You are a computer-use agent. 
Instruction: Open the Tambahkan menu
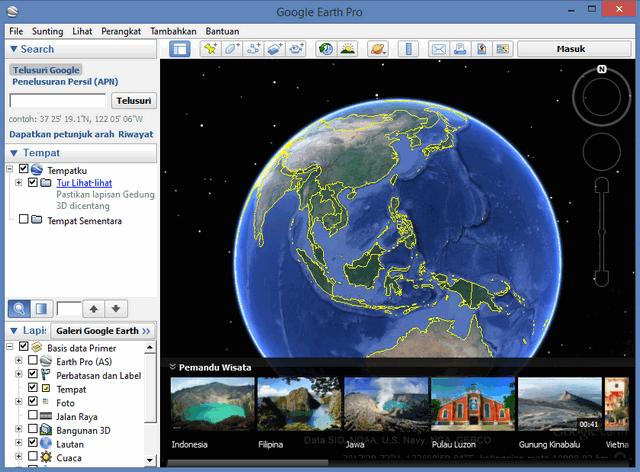click(173, 31)
